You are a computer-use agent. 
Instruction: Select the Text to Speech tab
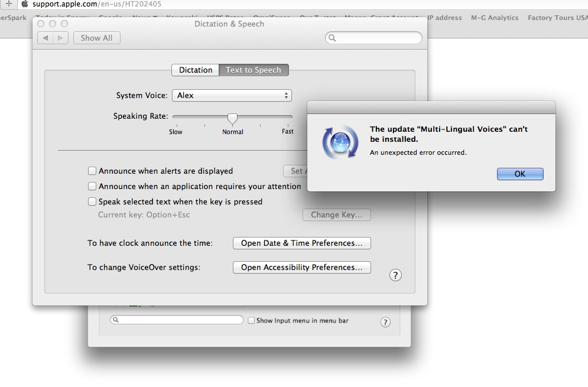(254, 70)
